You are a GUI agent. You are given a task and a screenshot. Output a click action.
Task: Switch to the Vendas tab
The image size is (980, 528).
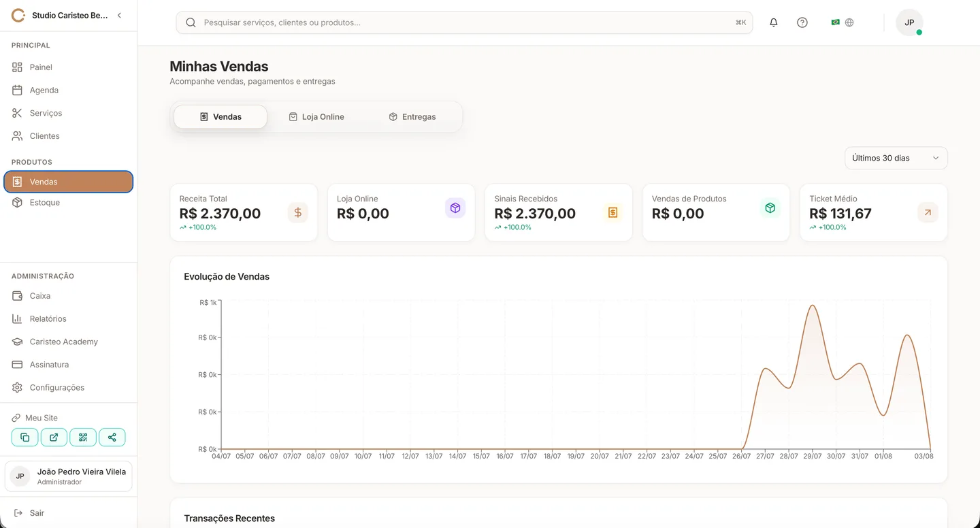(x=220, y=117)
